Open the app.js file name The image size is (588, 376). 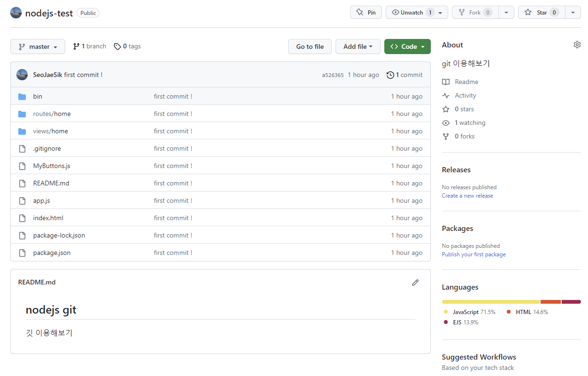click(x=42, y=200)
